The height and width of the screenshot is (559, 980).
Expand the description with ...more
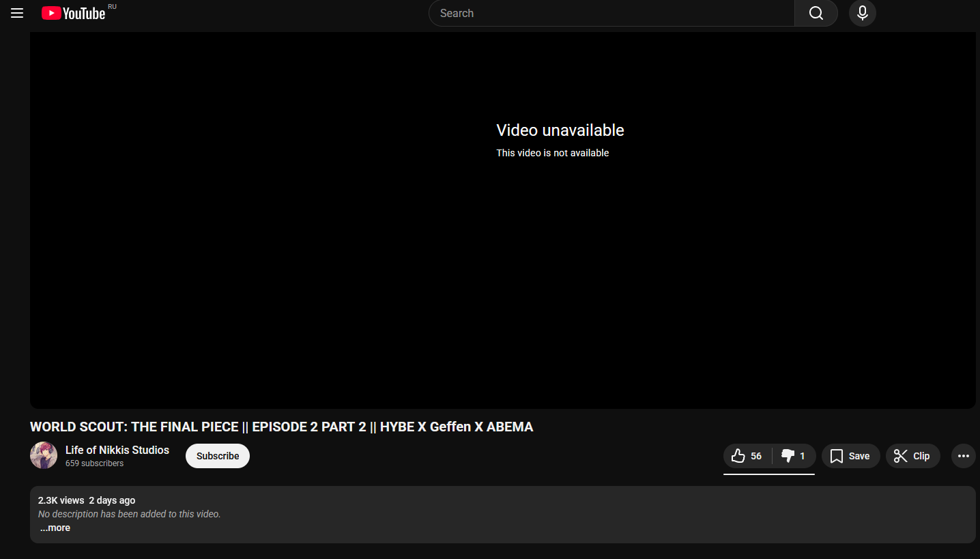point(55,528)
